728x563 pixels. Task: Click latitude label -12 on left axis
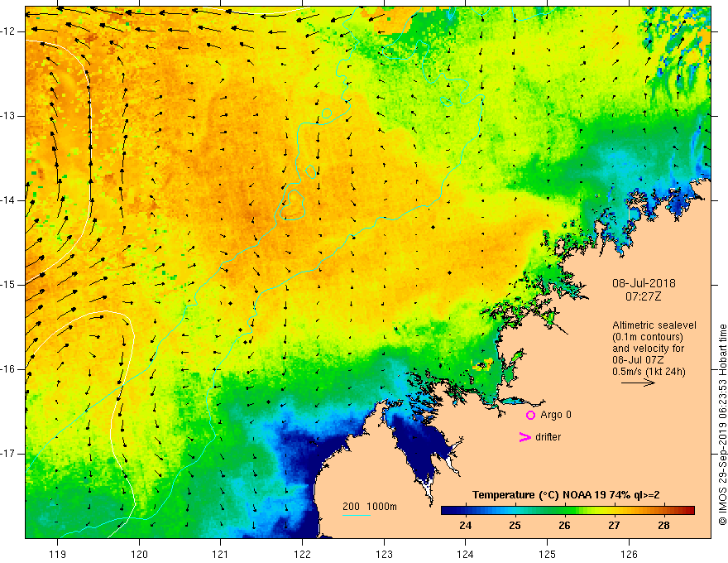(8, 31)
